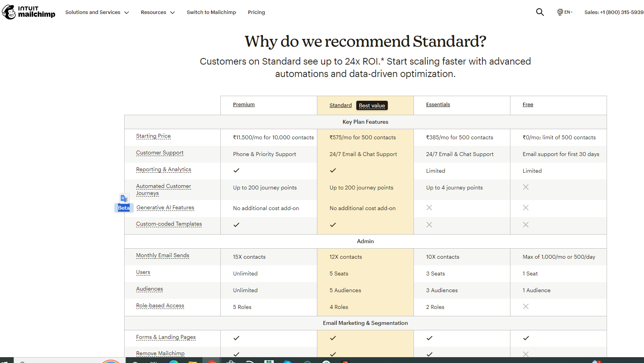The image size is (644, 363).
Task: Click Premium Custom-coded Templates checkmark
Action: 236,225
